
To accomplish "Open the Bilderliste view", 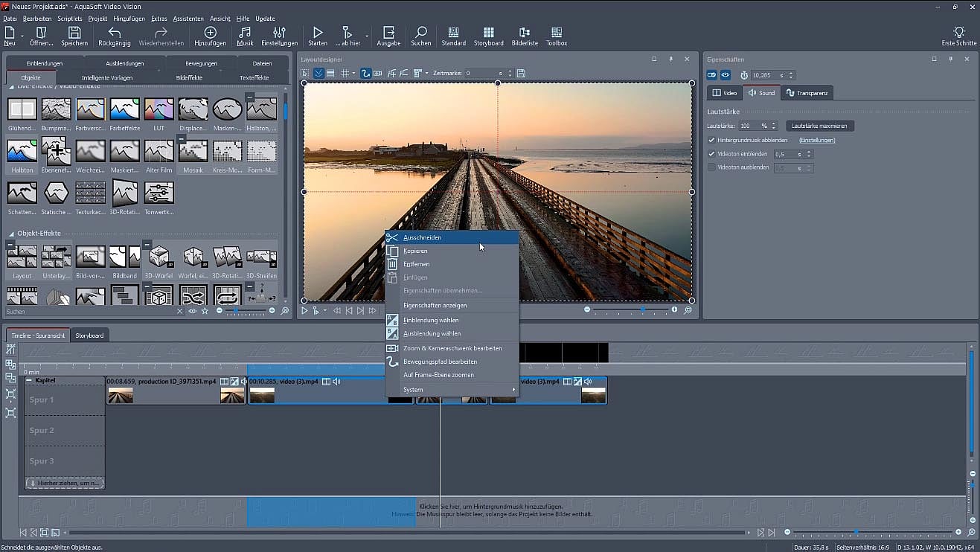I will [x=525, y=36].
